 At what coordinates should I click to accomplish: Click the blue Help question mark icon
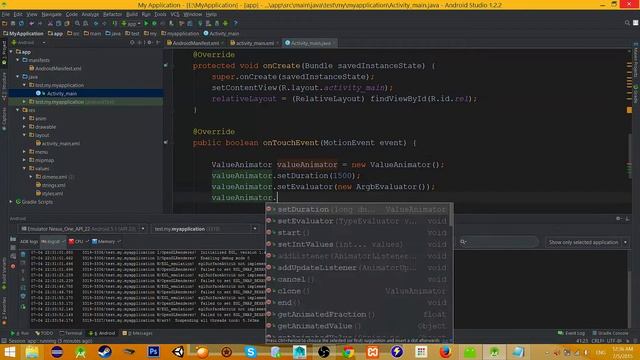pos(235,24)
